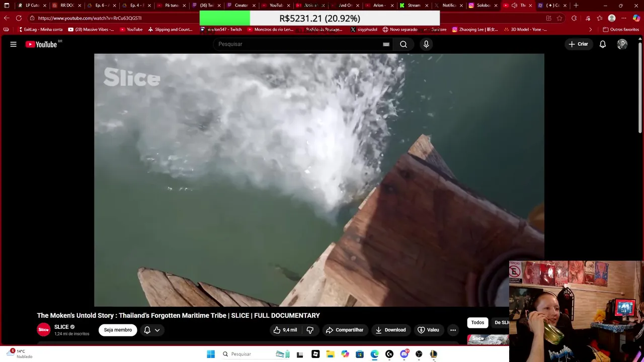Open more actions three-dot menu
The image size is (644, 362).
click(453, 330)
